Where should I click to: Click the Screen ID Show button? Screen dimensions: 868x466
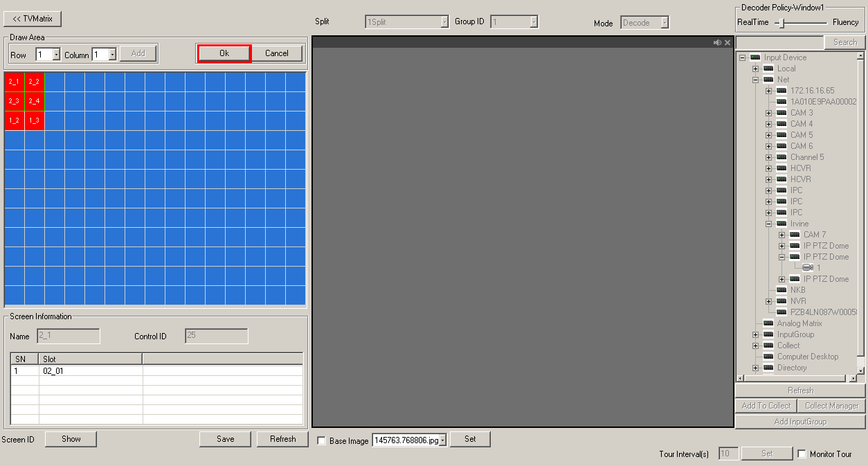point(71,439)
